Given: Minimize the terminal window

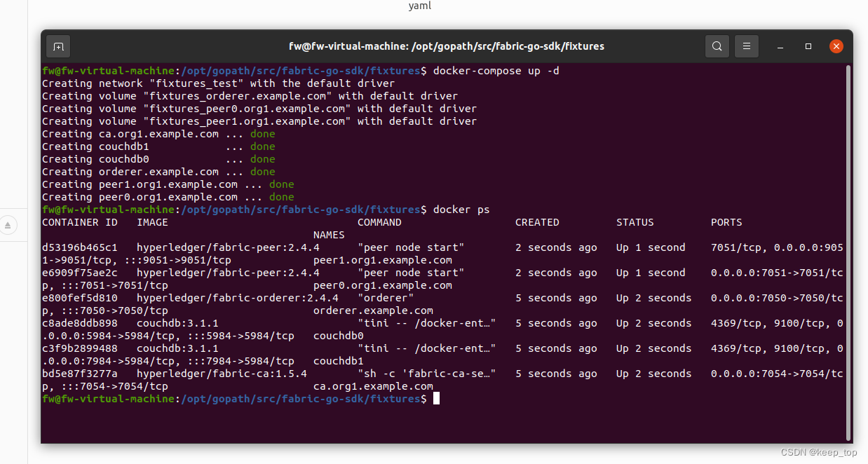Looking at the screenshot, I should 780,46.
